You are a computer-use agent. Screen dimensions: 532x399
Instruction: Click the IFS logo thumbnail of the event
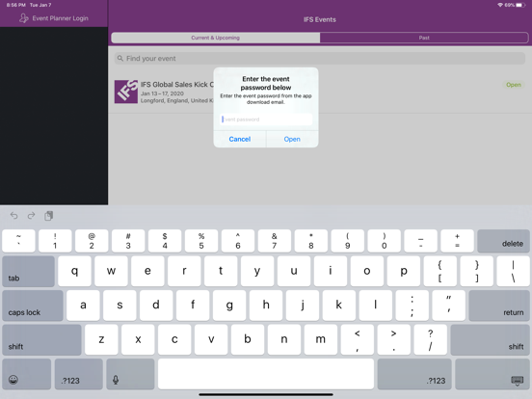126,92
